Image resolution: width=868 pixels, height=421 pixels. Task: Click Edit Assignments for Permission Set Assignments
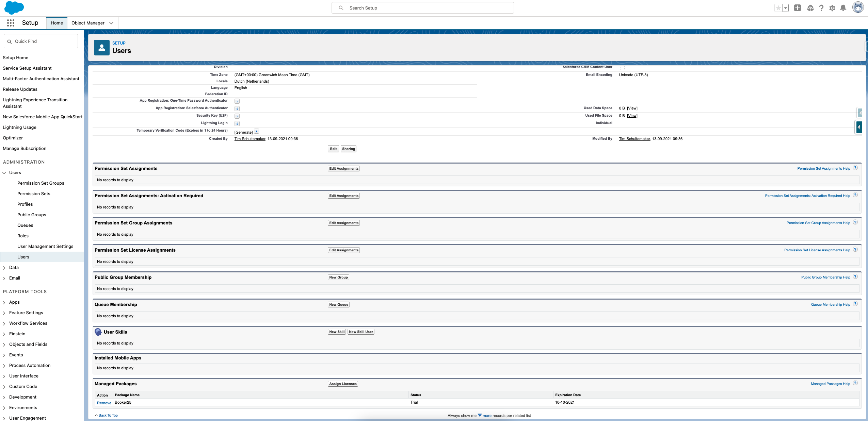[344, 168]
